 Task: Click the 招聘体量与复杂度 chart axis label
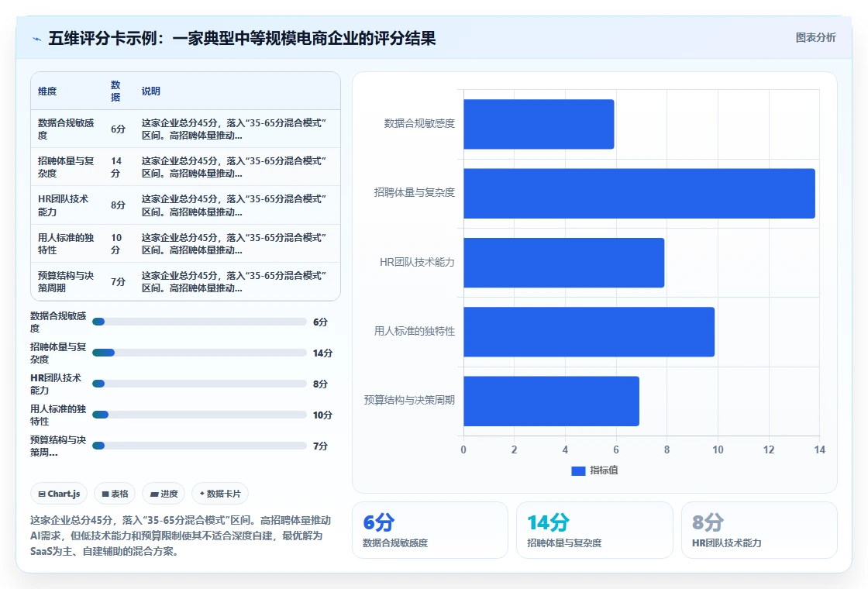coord(414,193)
